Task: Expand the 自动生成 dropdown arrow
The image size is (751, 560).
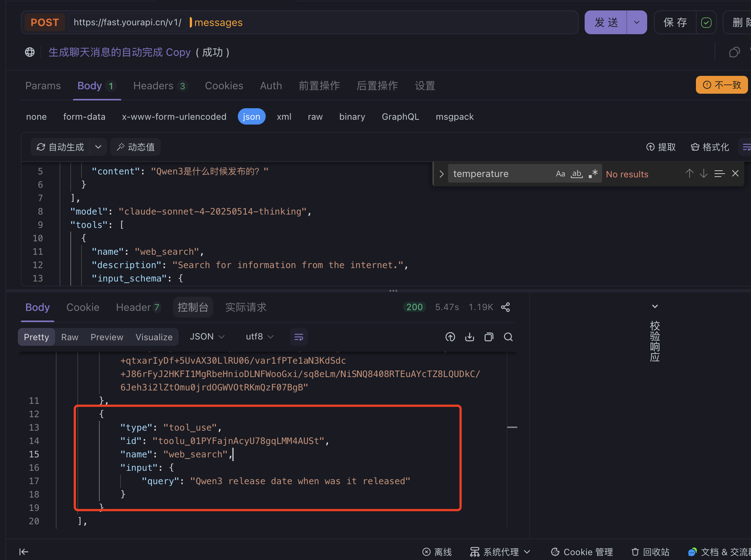Action: tap(98, 147)
